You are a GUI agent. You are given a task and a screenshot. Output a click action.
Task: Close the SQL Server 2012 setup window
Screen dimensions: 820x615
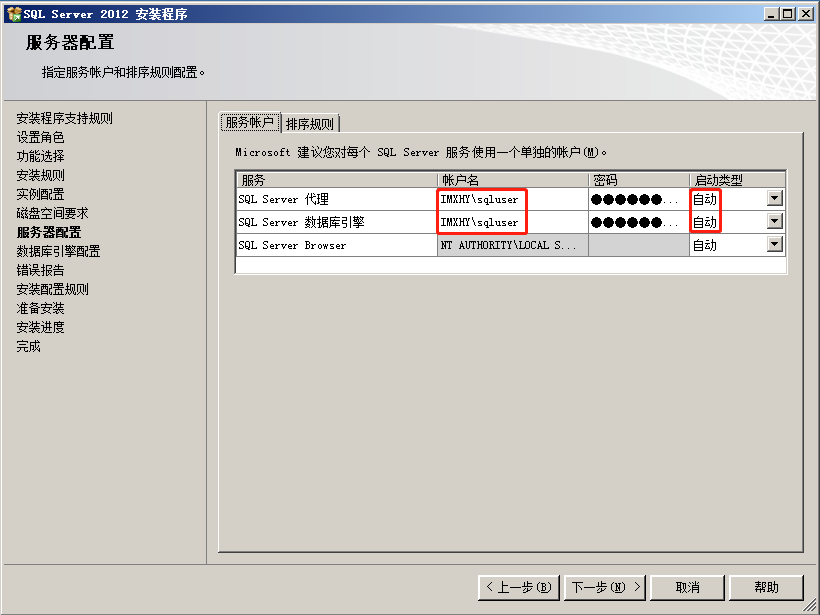[x=806, y=14]
